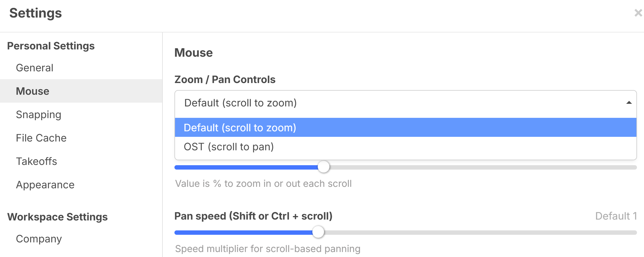Click the zoom speed slider handle

(x=323, y=167)
